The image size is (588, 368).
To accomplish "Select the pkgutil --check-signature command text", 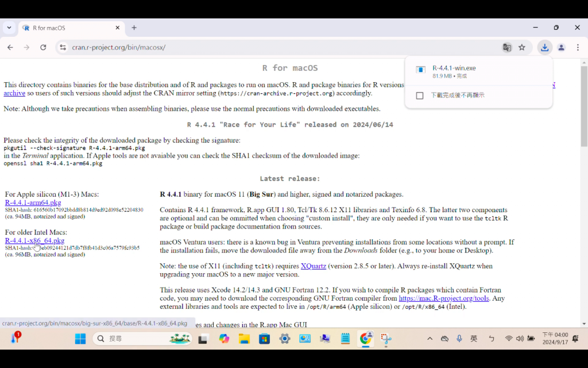I will point(74,148).
